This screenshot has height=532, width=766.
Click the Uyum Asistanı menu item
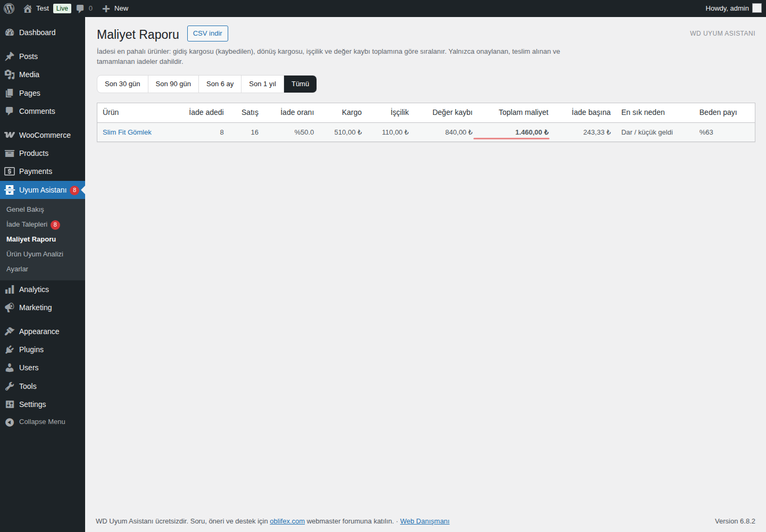pos(43,190)
